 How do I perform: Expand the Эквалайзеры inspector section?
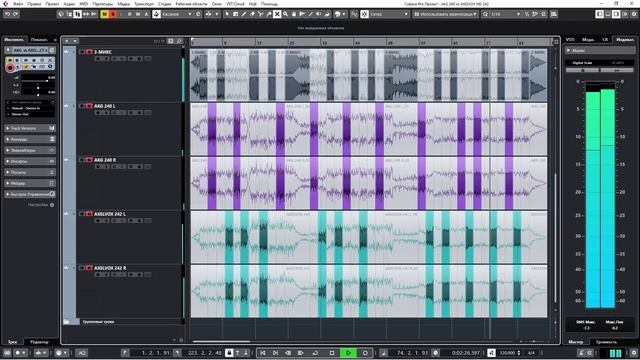[x=29, y=150]
